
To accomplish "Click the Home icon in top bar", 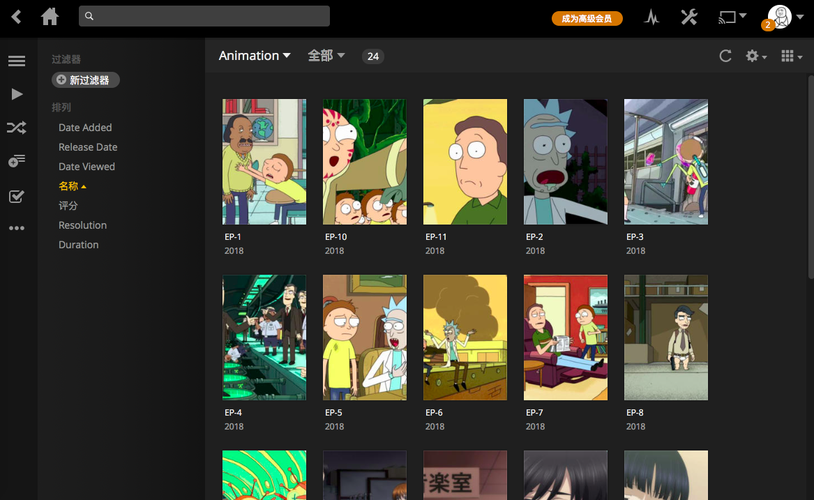I will pos(50,17).
